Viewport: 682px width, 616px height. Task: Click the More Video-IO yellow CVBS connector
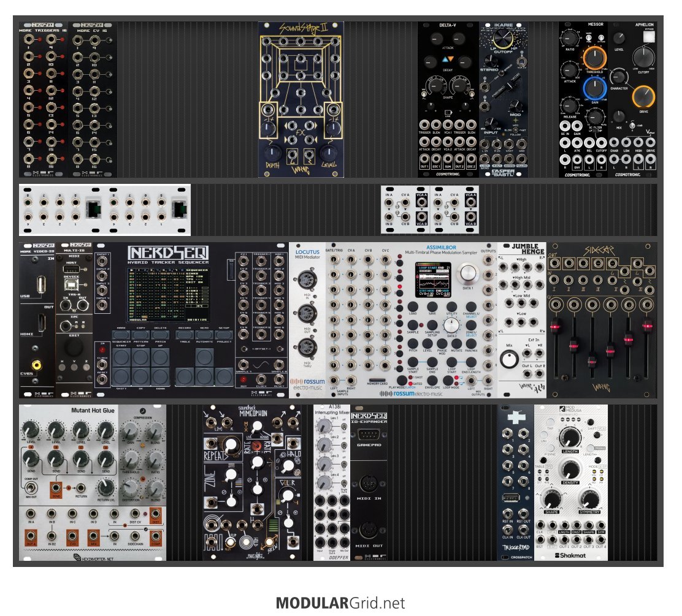37,364
